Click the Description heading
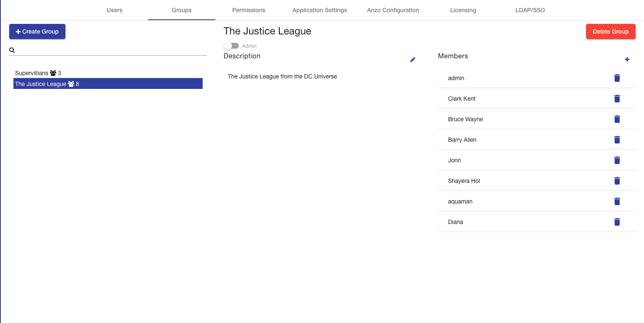Image resolution: width=644 pixels, height=323 pixels. 242,56
